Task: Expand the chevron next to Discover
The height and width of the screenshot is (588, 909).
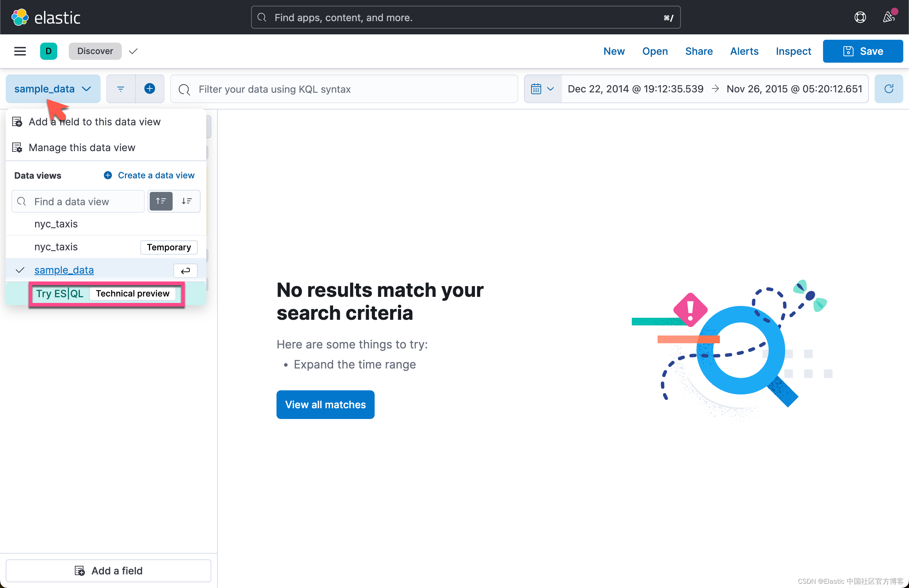Action: tap(133, 51)
